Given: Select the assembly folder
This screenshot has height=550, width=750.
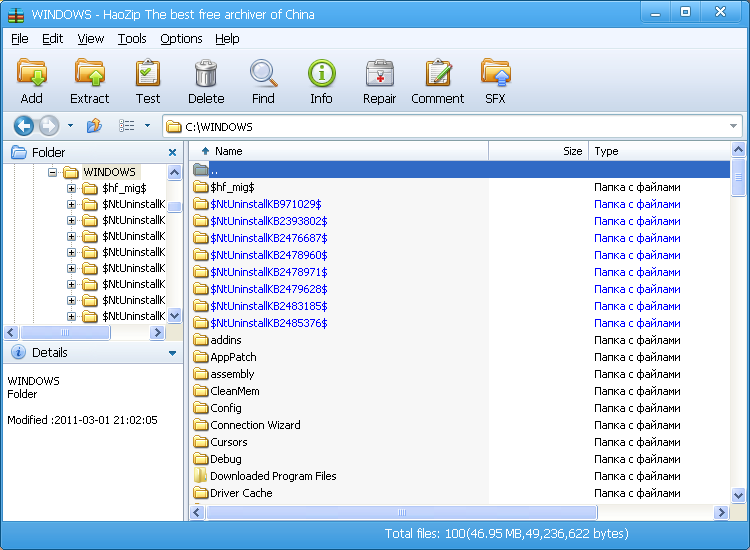Looking at the screenshot, I should click(x=232, y=374).
